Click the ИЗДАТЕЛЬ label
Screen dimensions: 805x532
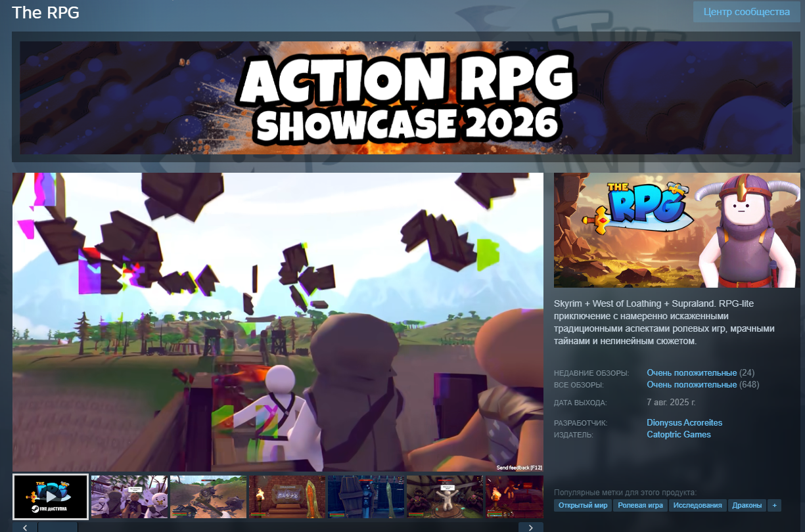pos(574,435)
